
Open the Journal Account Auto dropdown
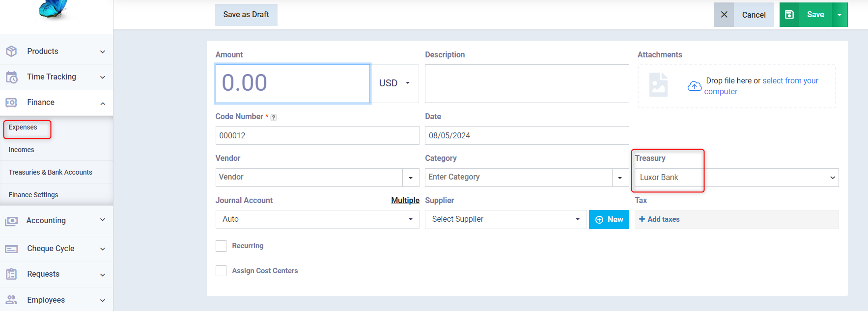[317, 219]
